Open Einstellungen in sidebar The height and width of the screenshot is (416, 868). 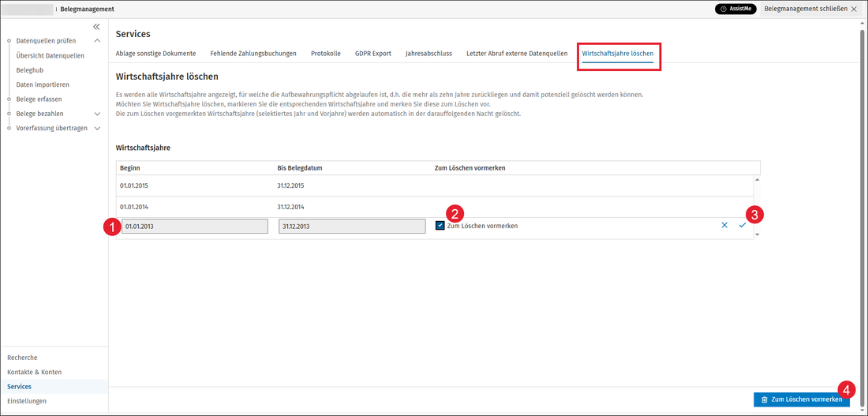tap(27, 401)
